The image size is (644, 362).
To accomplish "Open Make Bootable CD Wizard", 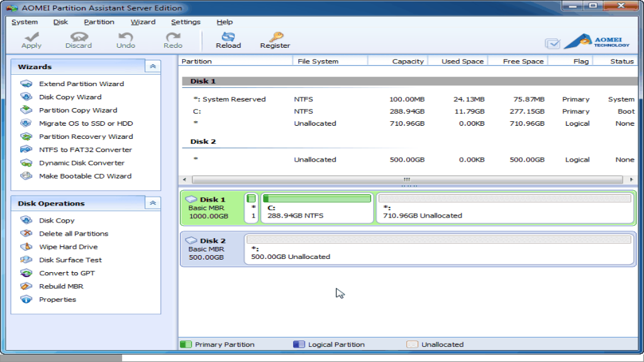I will [x=85, y=176].
